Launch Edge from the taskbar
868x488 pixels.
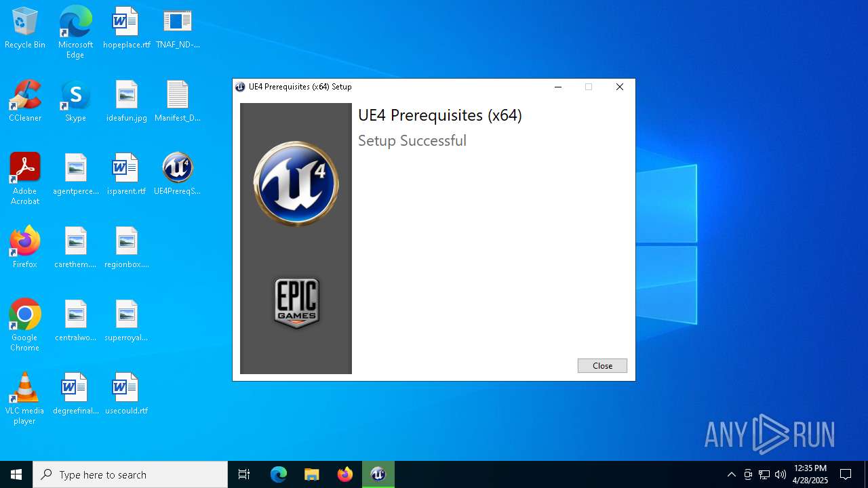279,474
